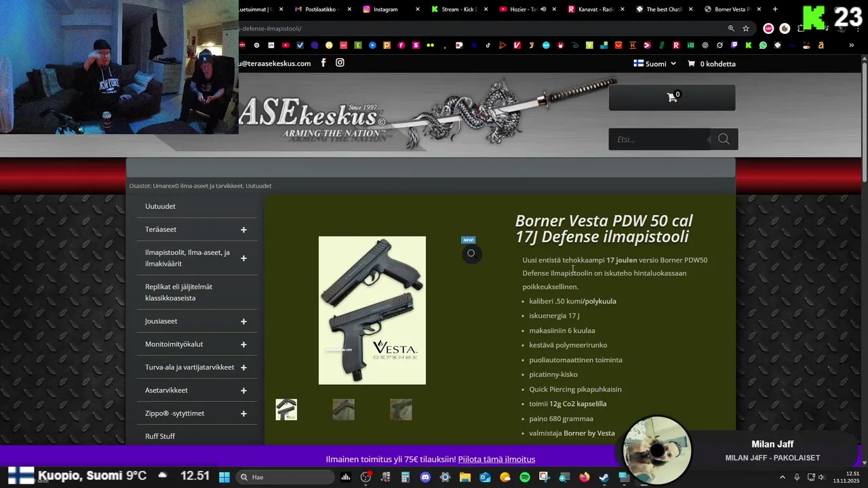868x488 pixels.
Task: Open Firefox from the taskbar
Action: click(x=585, y=477)
